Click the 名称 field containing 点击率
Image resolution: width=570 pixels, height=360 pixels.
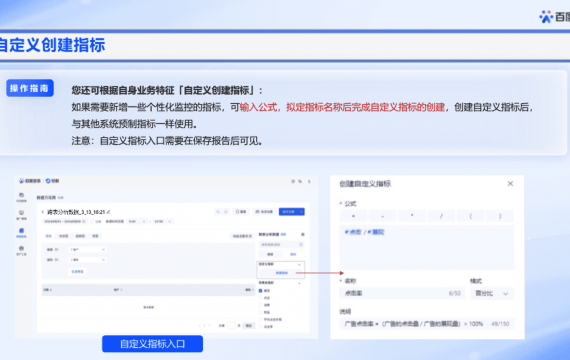point(402,293)
